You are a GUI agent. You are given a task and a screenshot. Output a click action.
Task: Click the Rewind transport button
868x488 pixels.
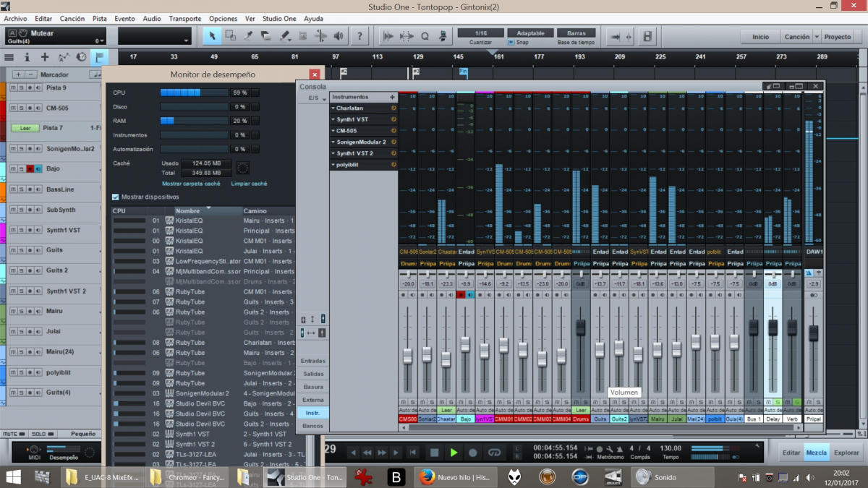pyautogui.click(x=367, y=453)
